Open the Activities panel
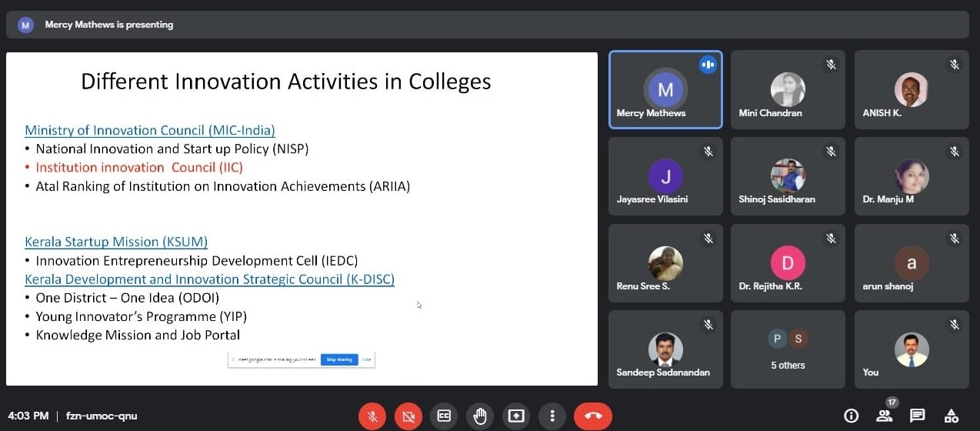980x431 pixels. tap(951, 416)
